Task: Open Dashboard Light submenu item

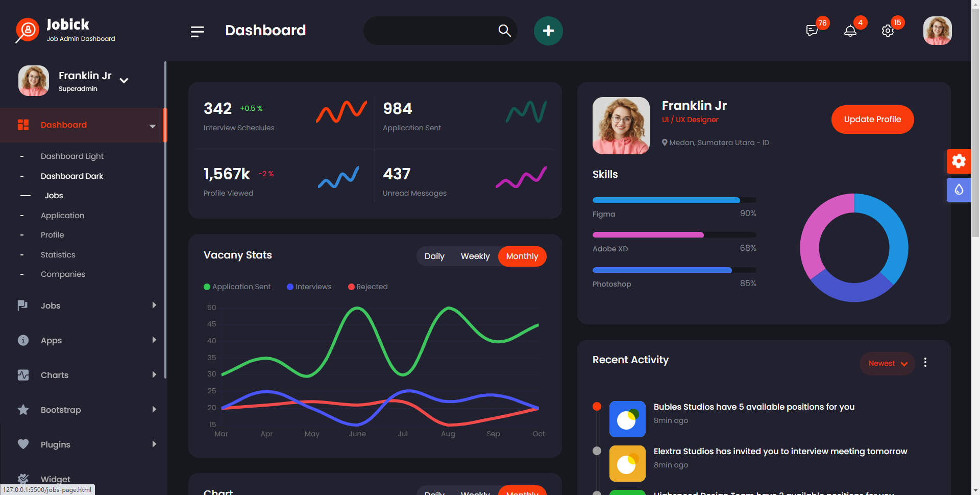Action: coord(72,156)
